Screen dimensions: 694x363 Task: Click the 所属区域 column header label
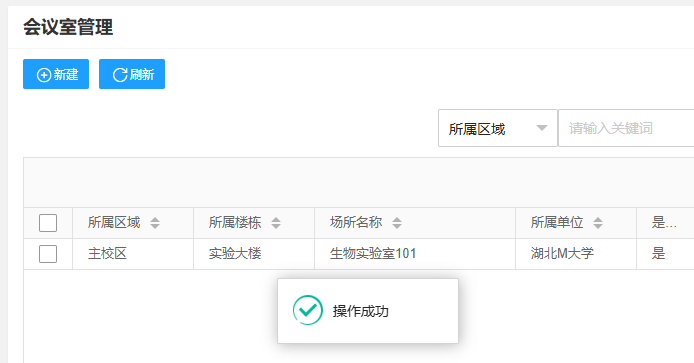pos(114,222)
